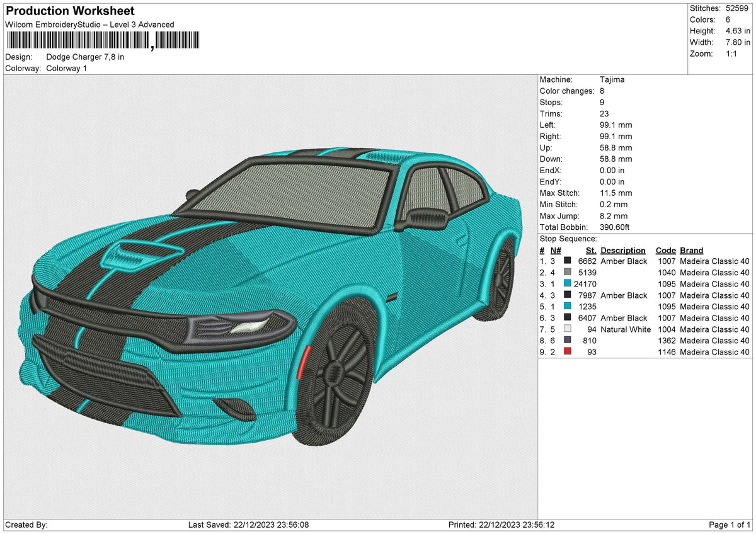Click "Amber Black" in the 6662 stitch row
This screenshot has height=534, width=756.
624,261
